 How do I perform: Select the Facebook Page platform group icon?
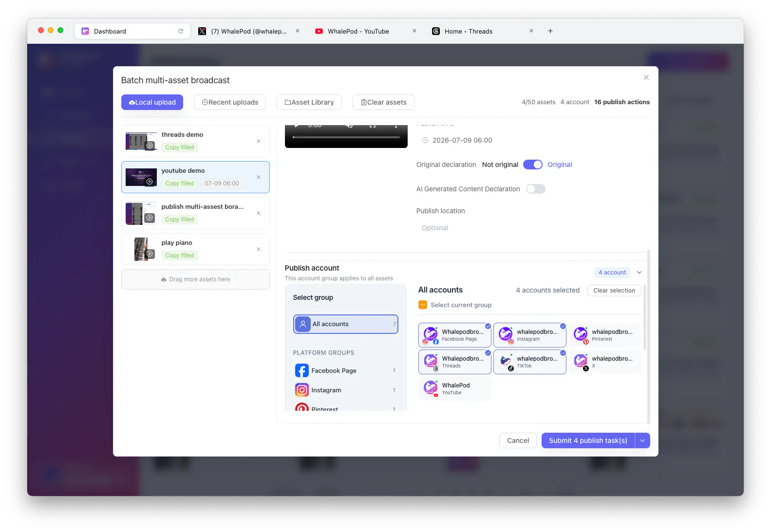tap(302, 371)
